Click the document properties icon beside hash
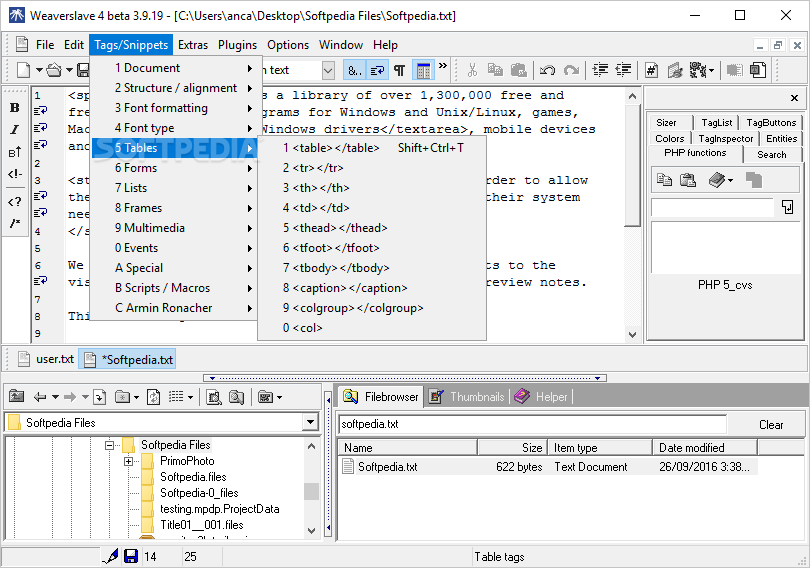The height and width of the screenshot is (568, 810). (675, 70)
